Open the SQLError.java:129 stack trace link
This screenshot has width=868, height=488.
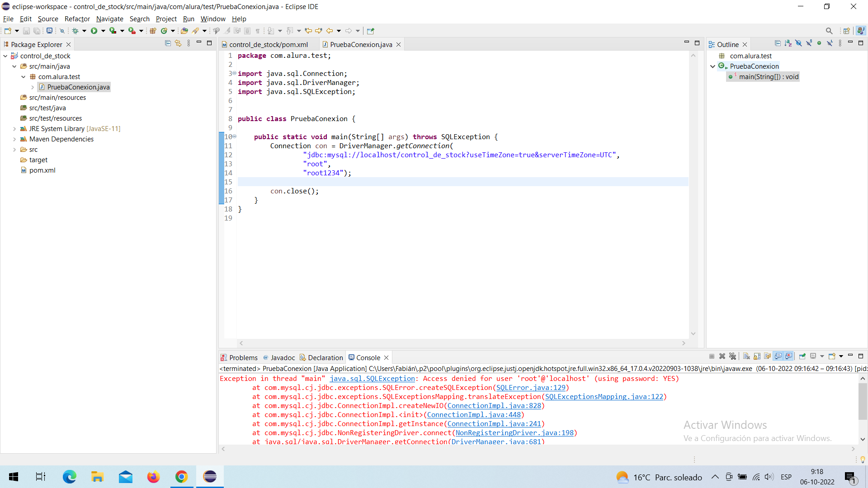pyautogui.click(x=531, y=388)
